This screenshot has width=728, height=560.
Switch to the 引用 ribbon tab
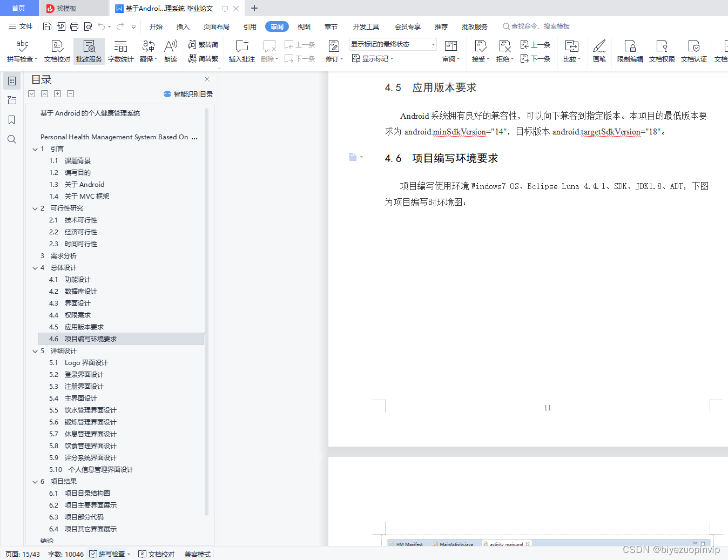pyautogui.click(x=250, y=26)
